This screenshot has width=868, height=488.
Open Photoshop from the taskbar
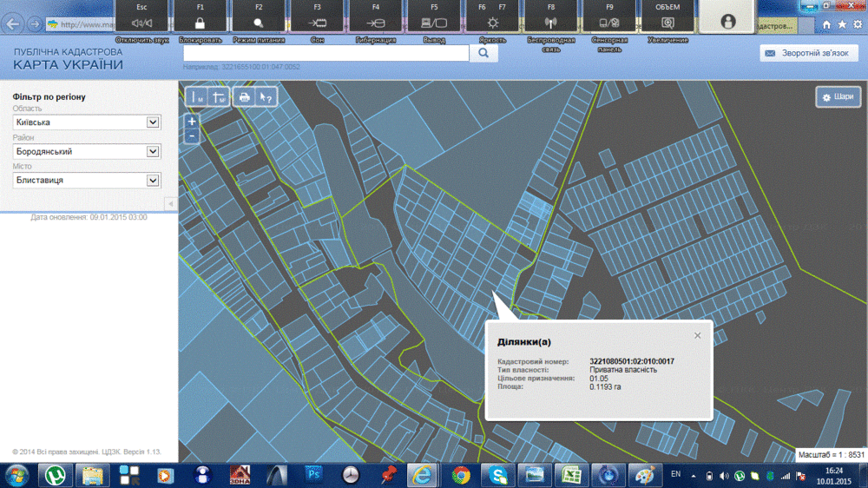click(314, 475)
